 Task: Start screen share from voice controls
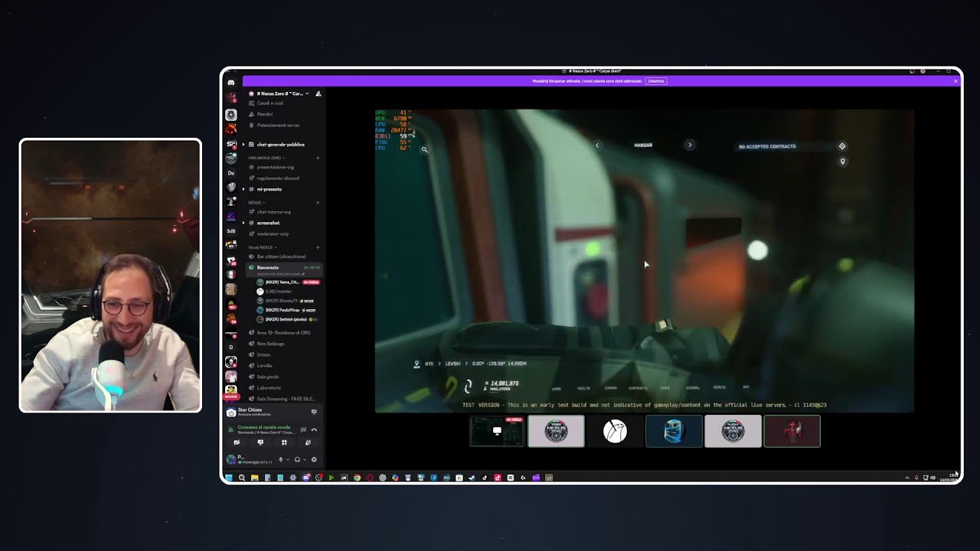tap(260, 442)
